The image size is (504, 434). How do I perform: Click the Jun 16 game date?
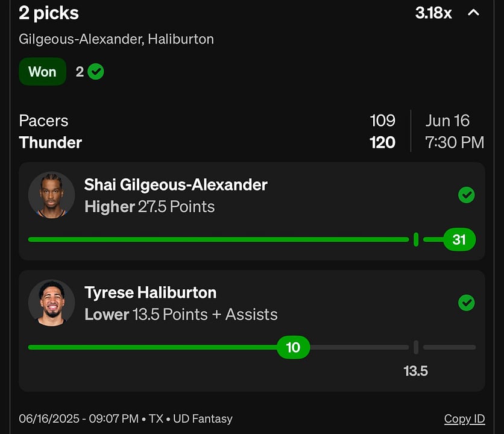click(x=447, y=121)
